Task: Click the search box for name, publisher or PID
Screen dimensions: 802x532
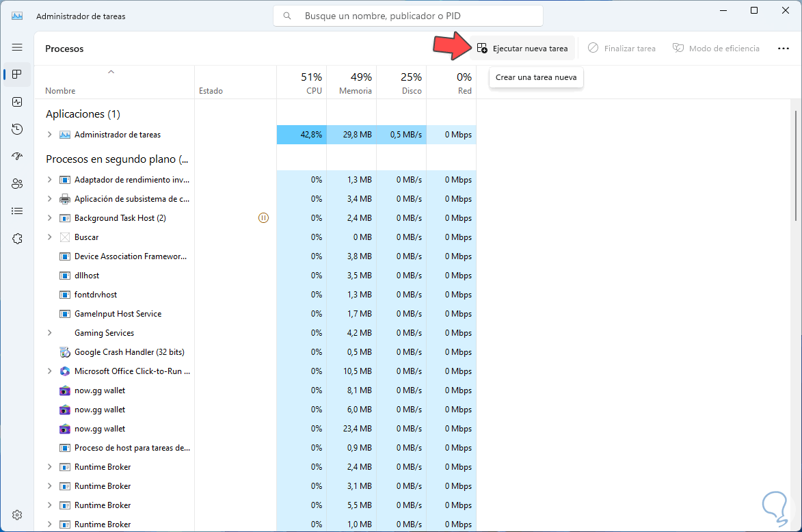Action: [408, 16]
